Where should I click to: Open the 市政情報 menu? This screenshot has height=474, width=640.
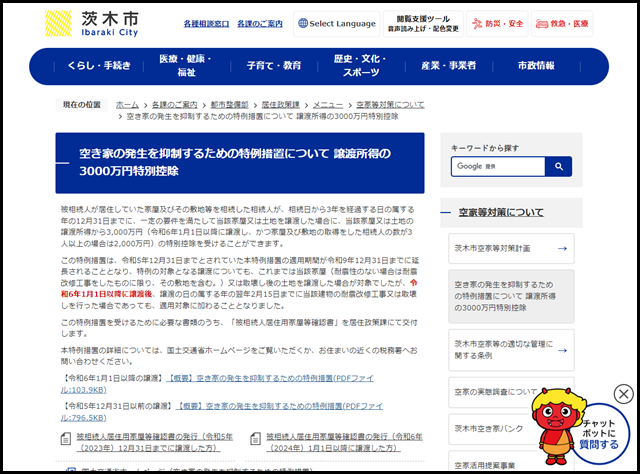(x=536, y=66)
